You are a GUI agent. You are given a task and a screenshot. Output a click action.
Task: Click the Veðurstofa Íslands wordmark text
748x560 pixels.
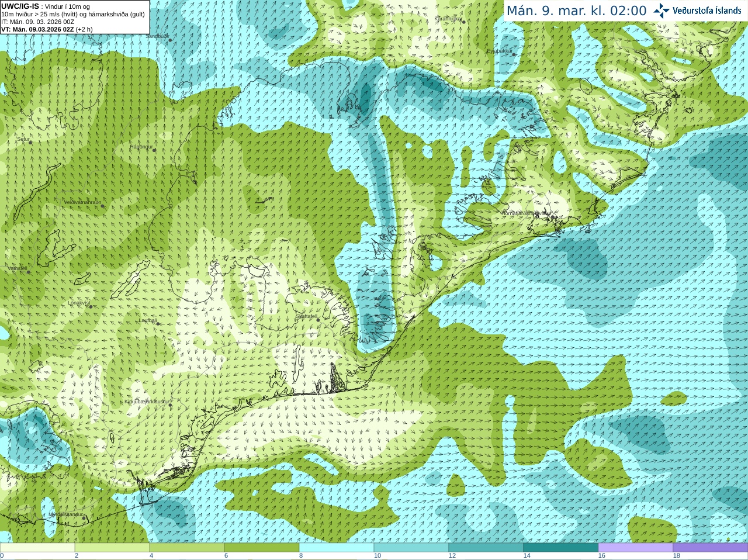click(707, 11)
